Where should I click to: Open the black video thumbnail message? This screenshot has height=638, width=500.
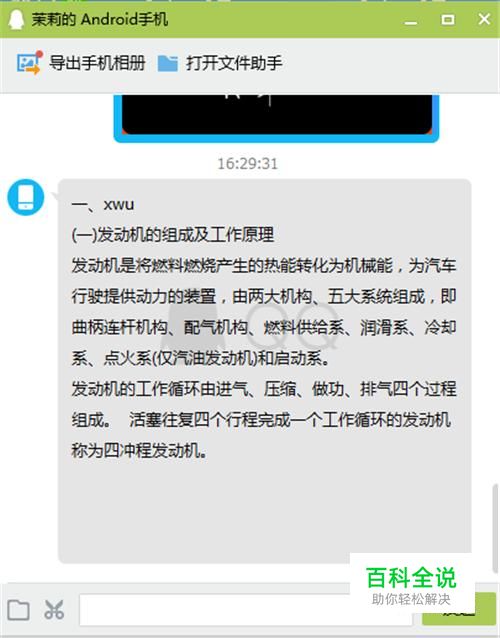(x=276, y=118)
